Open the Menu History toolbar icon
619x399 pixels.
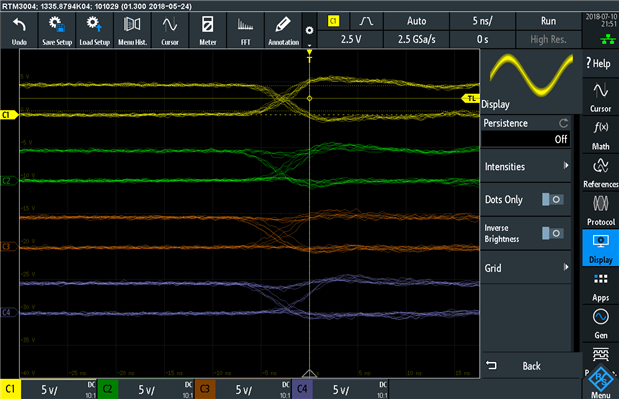point(132,30)
